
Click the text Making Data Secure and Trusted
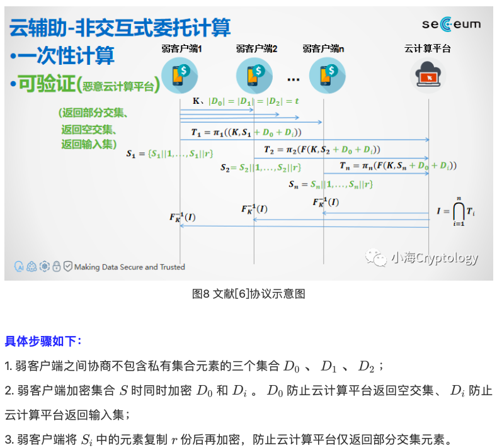pyautogui.click(x=130, y=267)
